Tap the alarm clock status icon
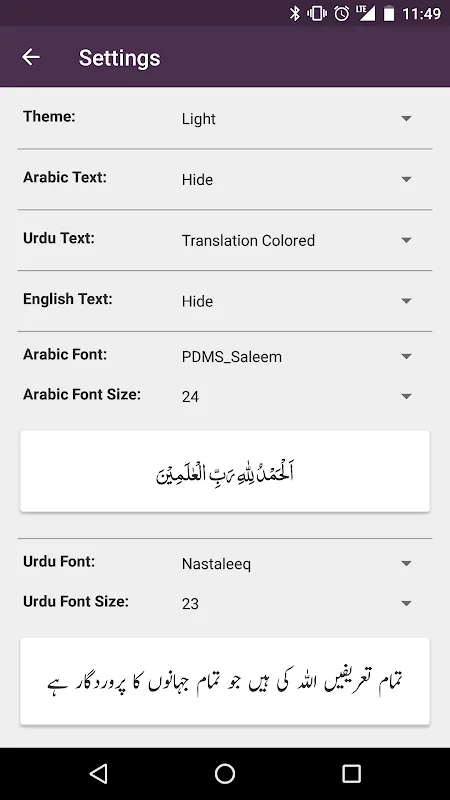The height and width of the screenshot is (800, 450). point(341,13)
